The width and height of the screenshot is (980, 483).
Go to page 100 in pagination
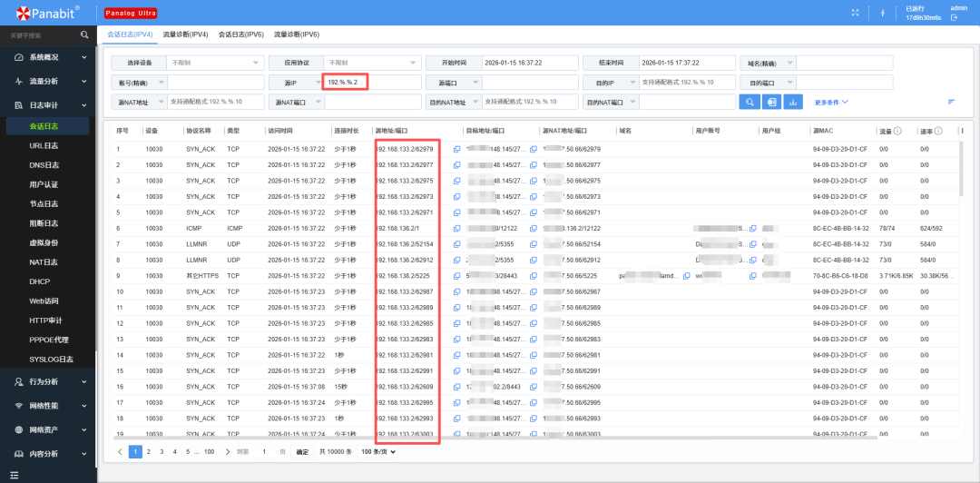210,451
